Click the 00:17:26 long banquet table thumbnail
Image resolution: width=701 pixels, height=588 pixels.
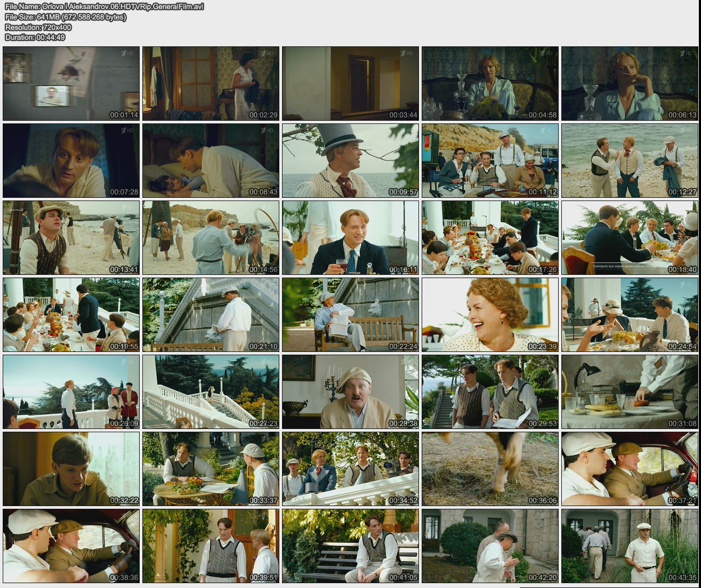tap(490, 238)
